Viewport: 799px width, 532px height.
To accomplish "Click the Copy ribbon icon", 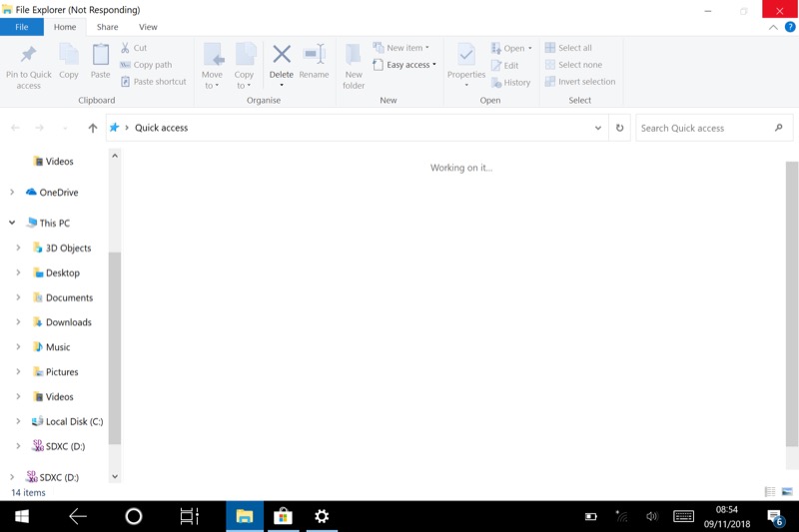I will pos(69,54).
